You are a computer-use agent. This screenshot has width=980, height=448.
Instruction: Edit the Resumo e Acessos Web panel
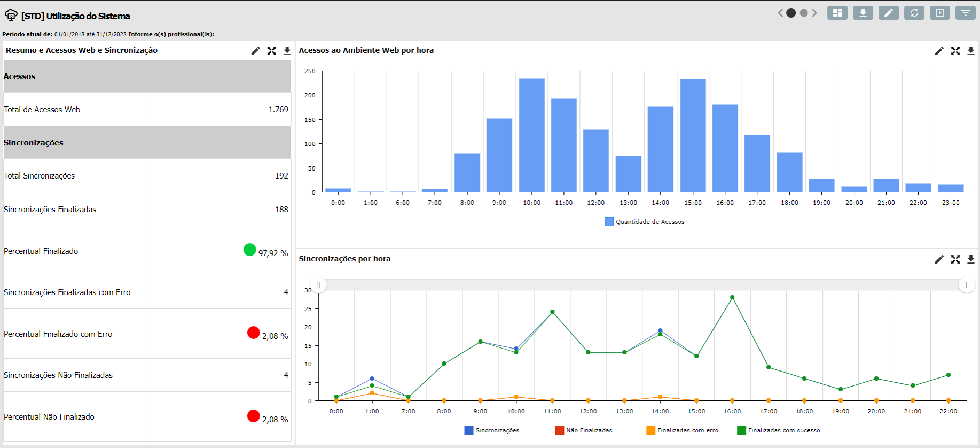(256, 51)
